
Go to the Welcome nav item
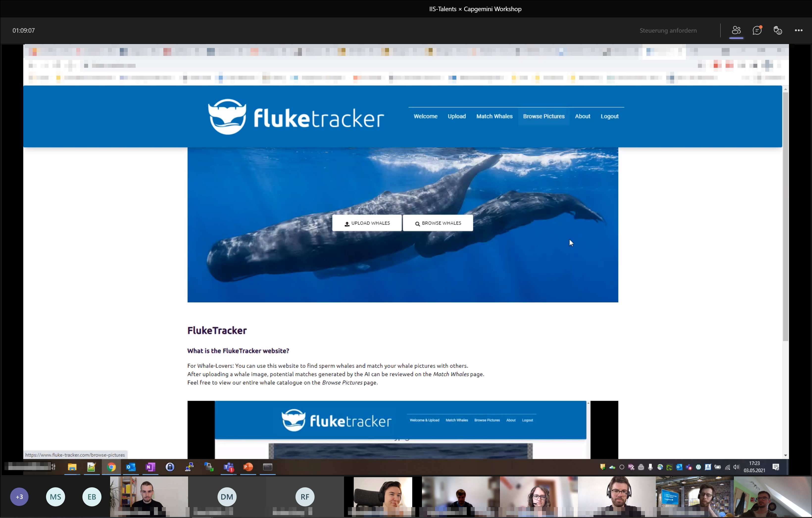(425, 116)
